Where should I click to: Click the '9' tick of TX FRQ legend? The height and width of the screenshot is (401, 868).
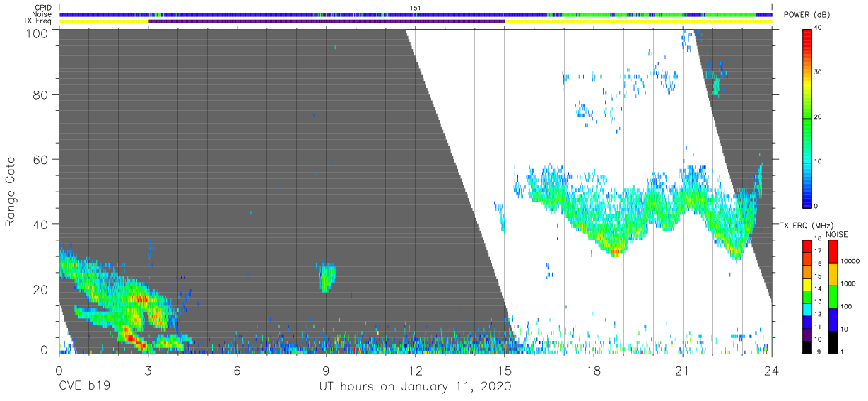[x=819, y=351]
